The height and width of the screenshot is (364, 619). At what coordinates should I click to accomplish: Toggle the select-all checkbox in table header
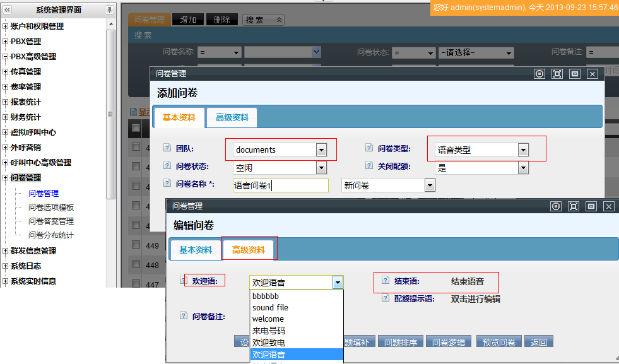(136, 128)
